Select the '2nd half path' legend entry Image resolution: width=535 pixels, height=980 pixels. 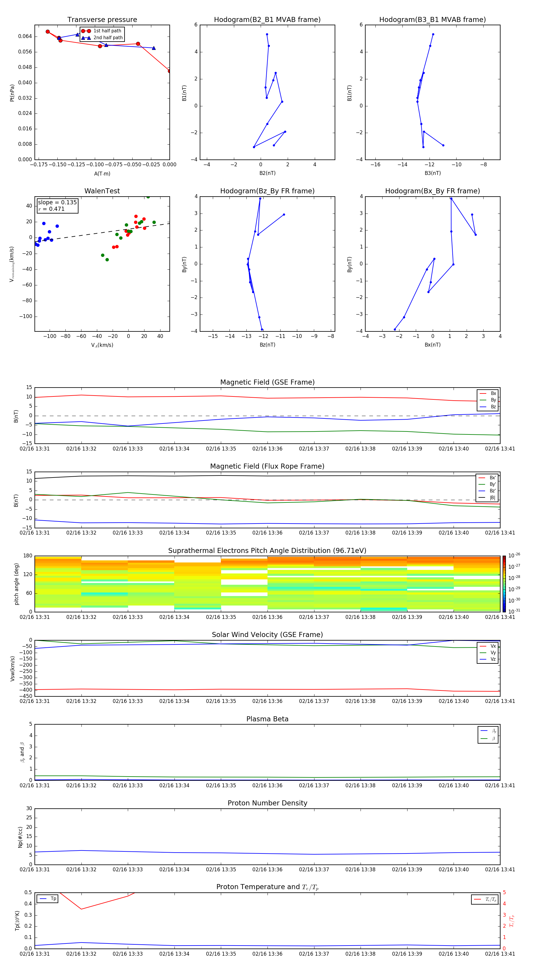click(x=102, y=38)
